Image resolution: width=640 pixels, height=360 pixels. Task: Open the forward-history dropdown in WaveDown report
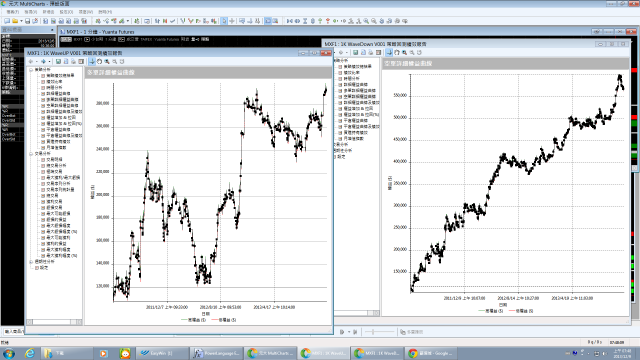[347, 53]
